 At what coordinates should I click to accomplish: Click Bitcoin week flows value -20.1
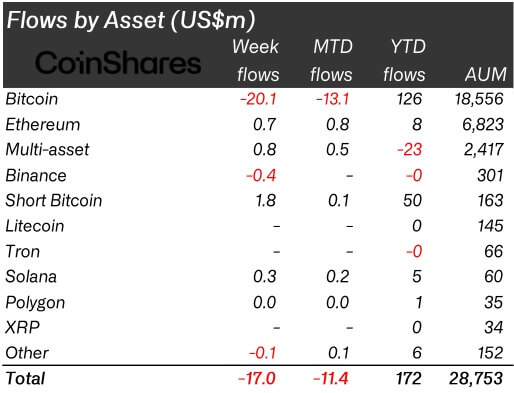(x=258, y=99)
